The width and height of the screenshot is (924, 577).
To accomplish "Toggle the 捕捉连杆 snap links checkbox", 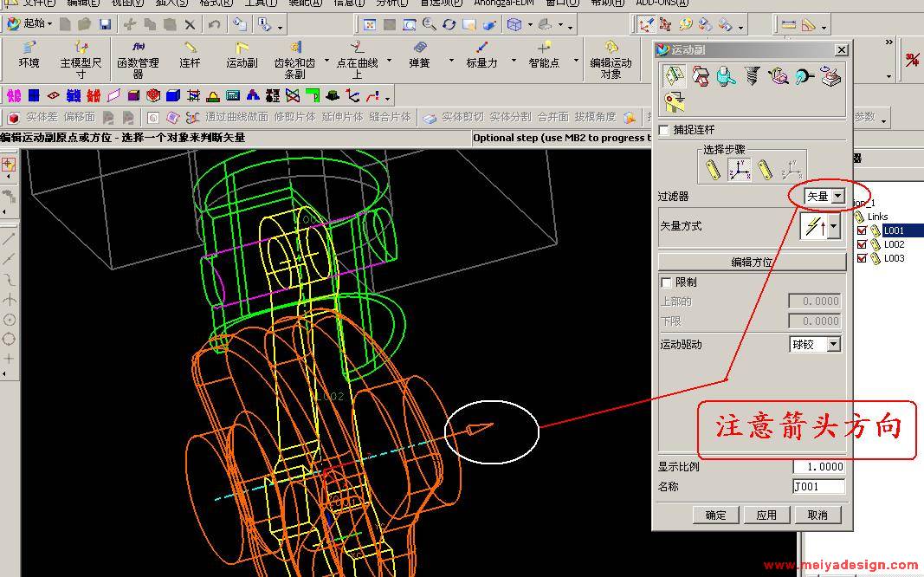I will pos(665,130).
